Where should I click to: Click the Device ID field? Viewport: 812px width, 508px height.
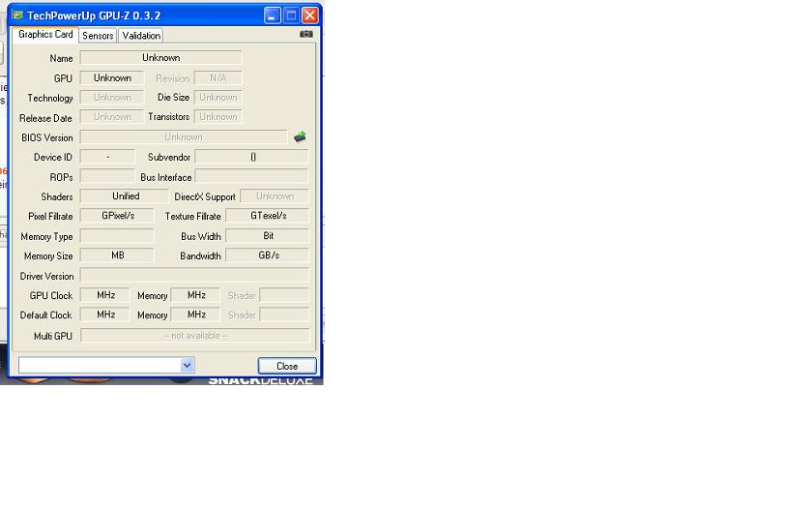[x=107, y=157]
